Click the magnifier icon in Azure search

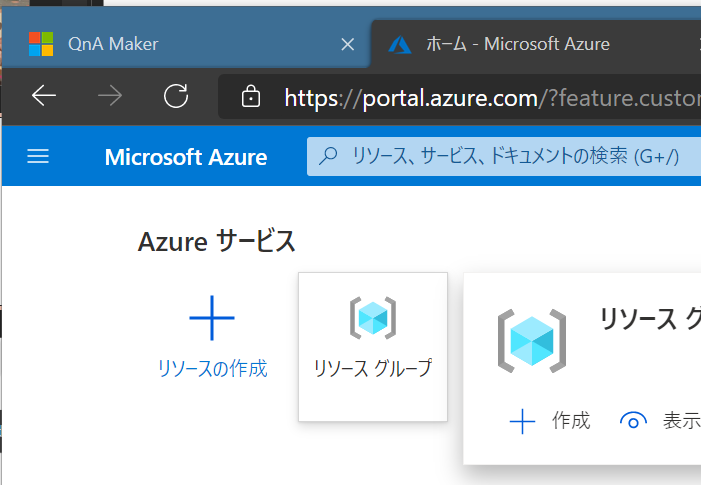click(x=328, y=156)
